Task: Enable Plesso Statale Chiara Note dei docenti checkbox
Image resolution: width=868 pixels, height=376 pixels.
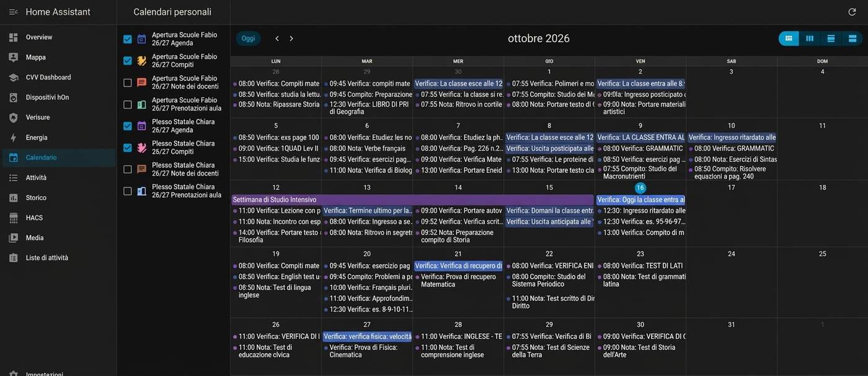Action: pos(128,169)
